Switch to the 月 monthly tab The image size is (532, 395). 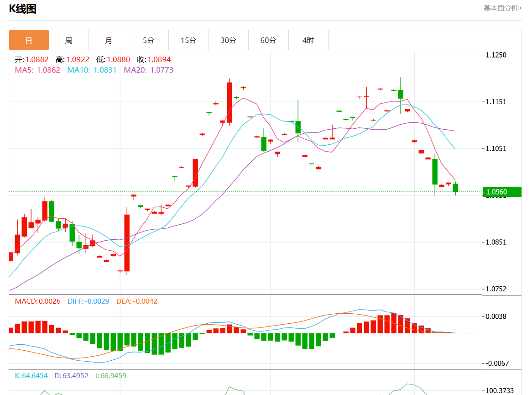[x=109, y=40]
